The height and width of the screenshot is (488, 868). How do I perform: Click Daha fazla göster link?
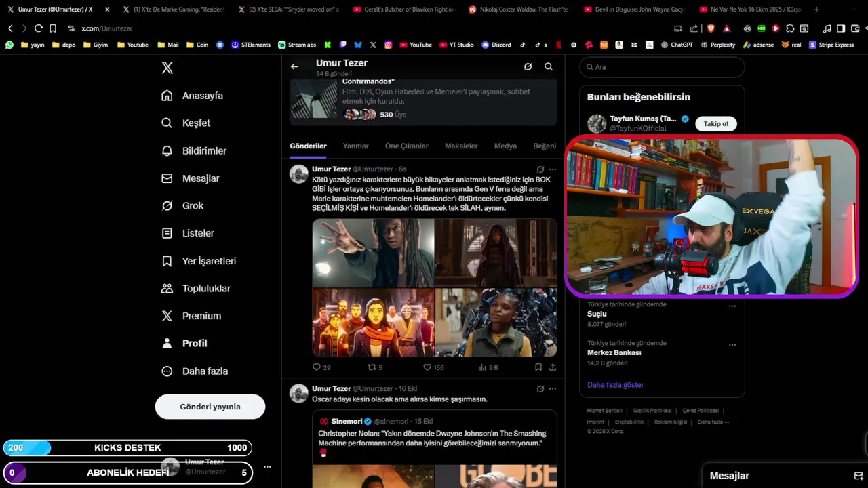click(x=615, y=385)
